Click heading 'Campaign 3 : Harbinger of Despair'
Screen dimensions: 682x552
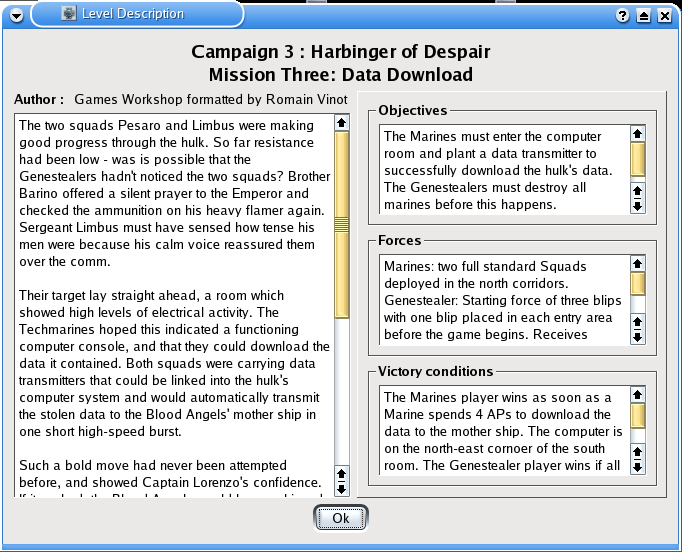coord(341,52)
